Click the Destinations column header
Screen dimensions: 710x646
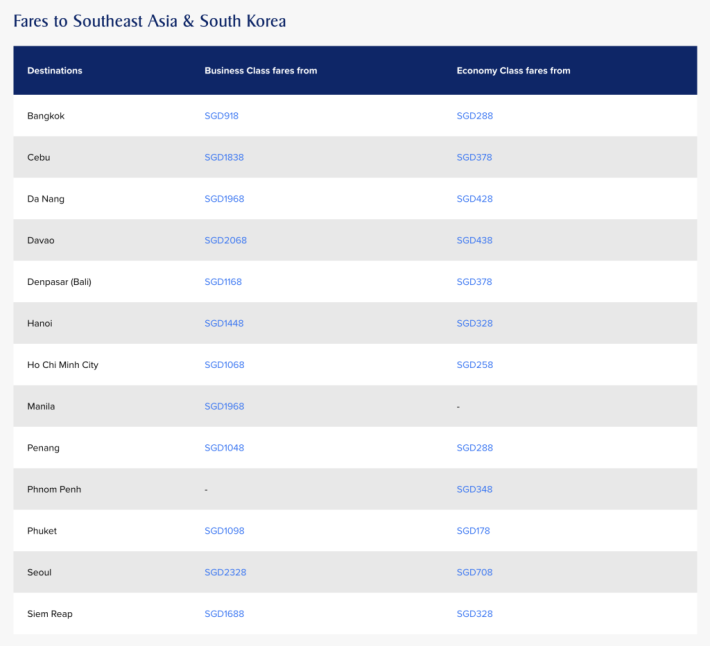coord(55,71)
